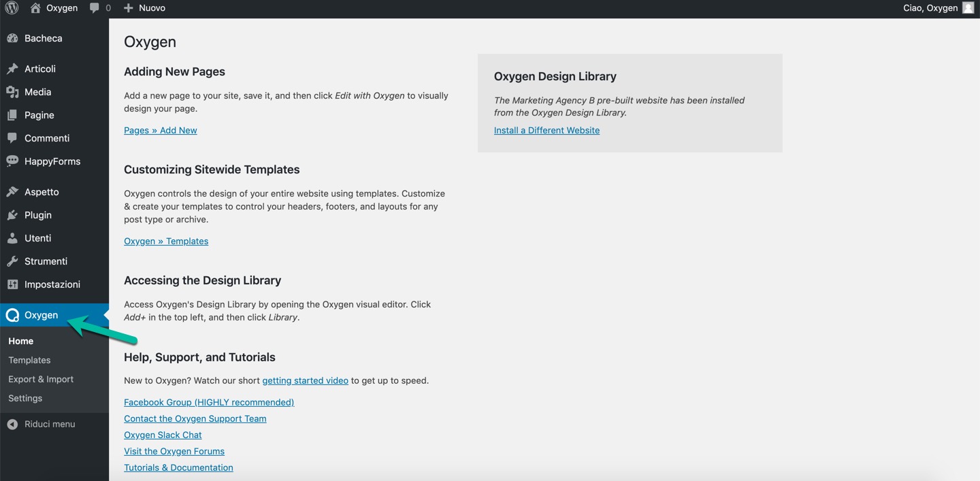This screenshot has height=481, width=980.
Task: Click the Oxygen Design Library heading
Action: pos(555,76)
